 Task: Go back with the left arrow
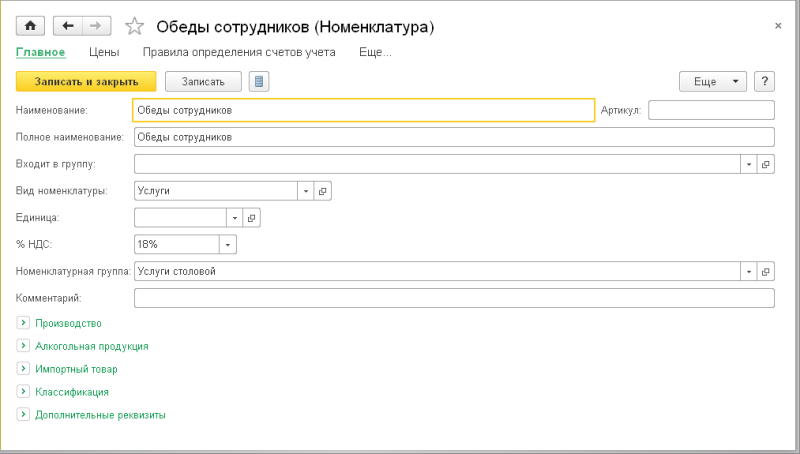[x=68, y=25]
